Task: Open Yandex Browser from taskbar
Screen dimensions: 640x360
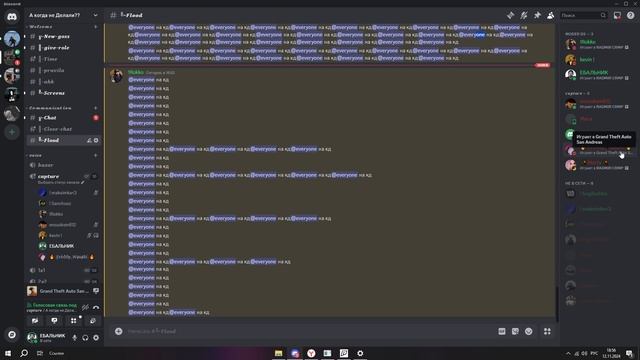Action: [311, 353]
